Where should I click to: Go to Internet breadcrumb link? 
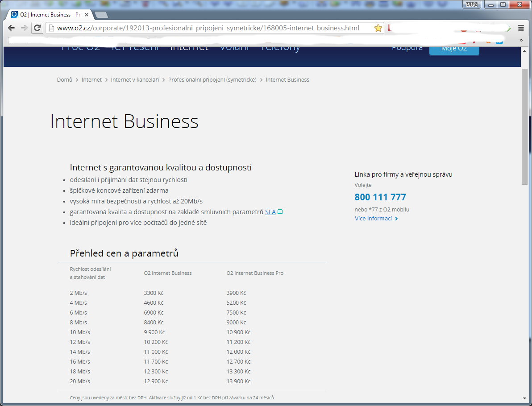pyautogui.click(x=91, y=80)
